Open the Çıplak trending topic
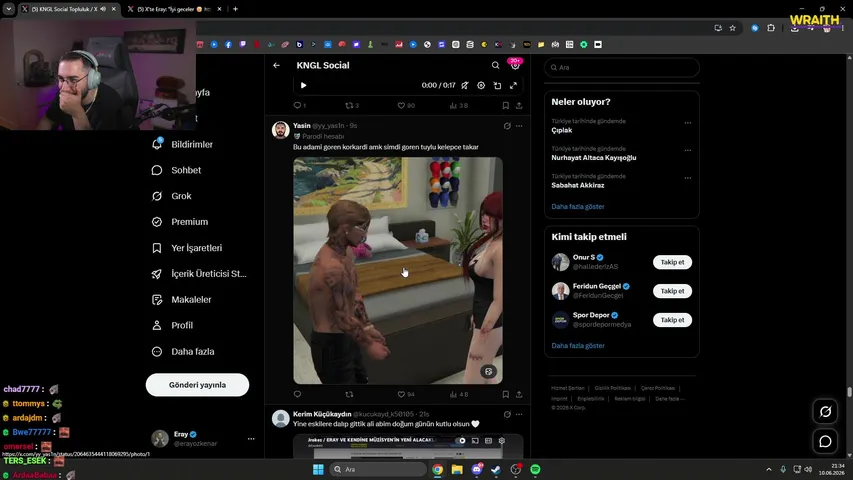 tap(561, 130)
